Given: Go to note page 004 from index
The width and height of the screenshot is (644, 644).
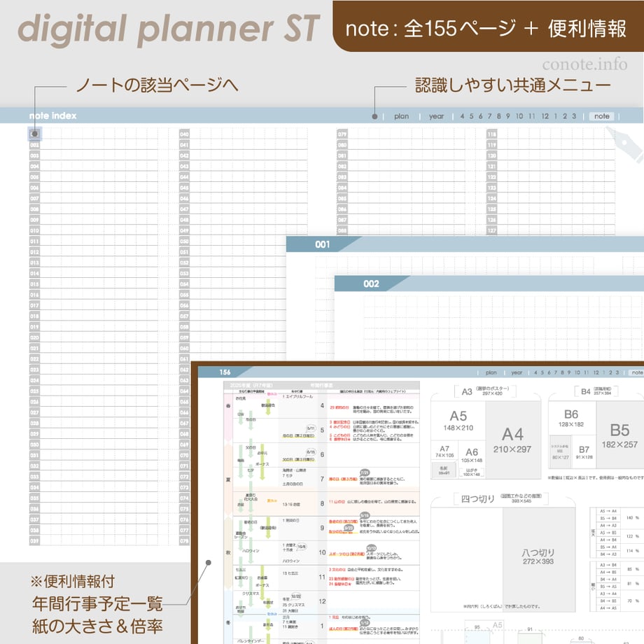Looking at the screenshot, I should [x=34, y=167].
